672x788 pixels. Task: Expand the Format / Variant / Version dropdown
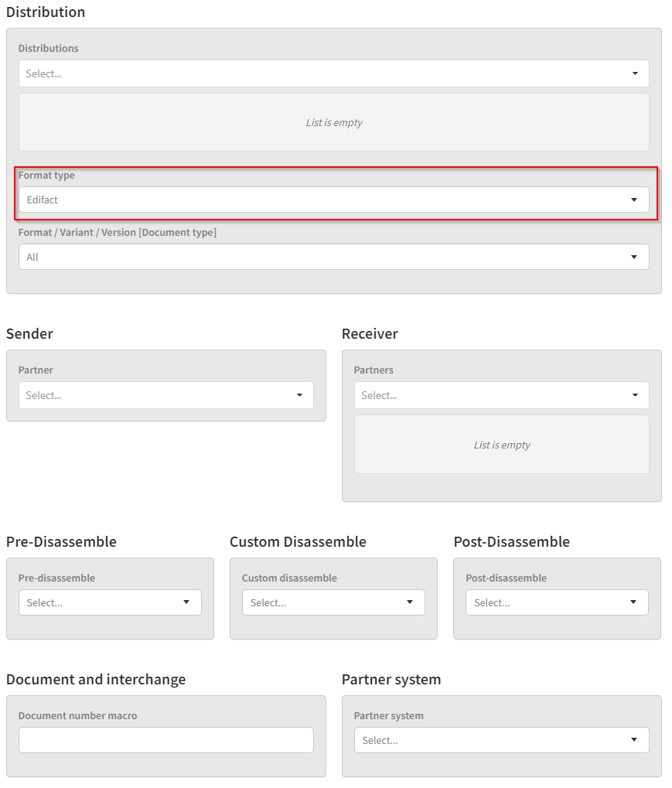click(634, 257)
